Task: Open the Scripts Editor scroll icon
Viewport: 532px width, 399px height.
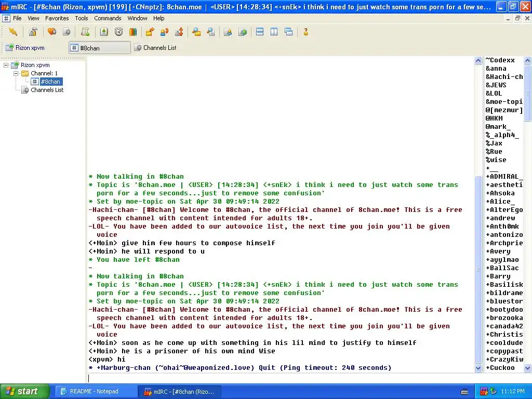Action: [x=85, y=32]
